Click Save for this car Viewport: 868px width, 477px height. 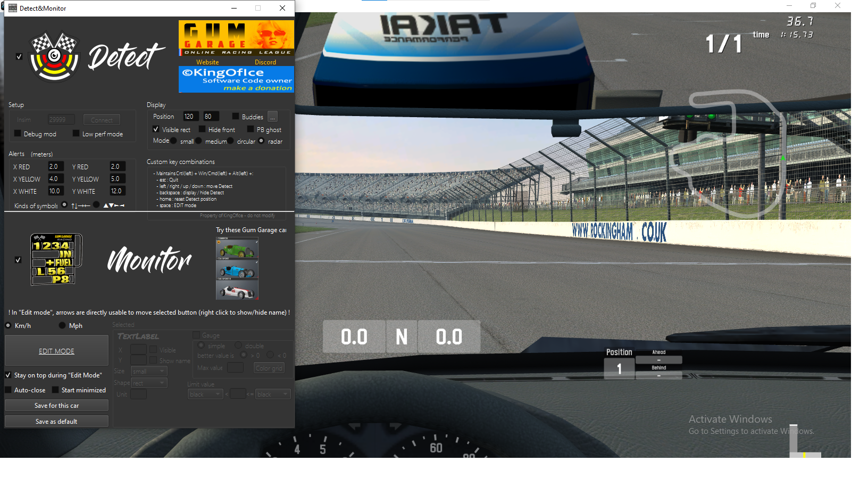click(x=56, y=406)
